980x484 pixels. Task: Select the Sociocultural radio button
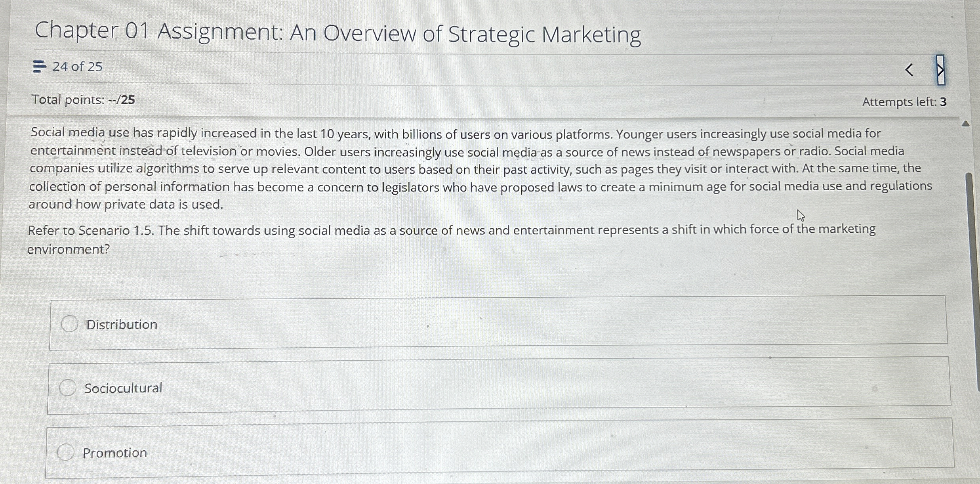(x=67, y=387)
